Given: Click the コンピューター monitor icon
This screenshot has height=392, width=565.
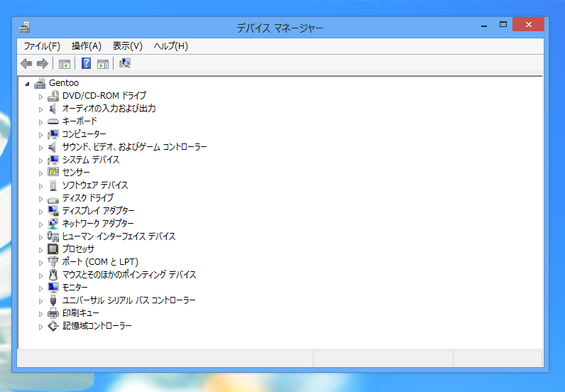Looking at the screenshot, I should [x=53, y=134].
